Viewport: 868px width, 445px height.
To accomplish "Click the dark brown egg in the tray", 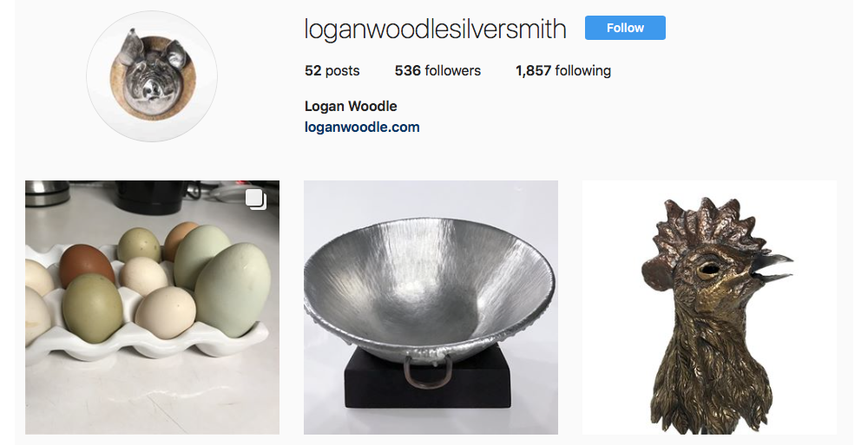I will tap(87, 265).
